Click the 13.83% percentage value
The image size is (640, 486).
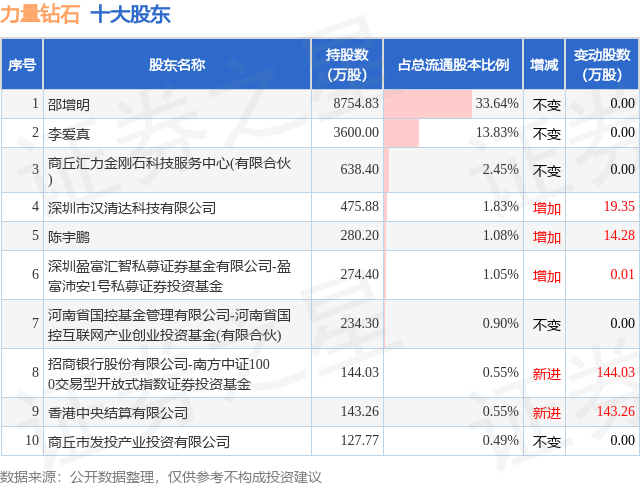click(497, 132)
